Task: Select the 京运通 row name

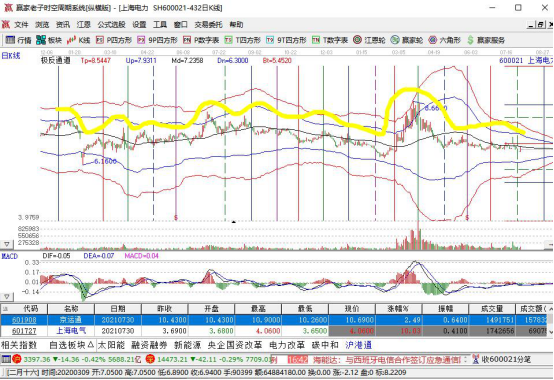Action: pyautogui.click(x=71, y=320)
